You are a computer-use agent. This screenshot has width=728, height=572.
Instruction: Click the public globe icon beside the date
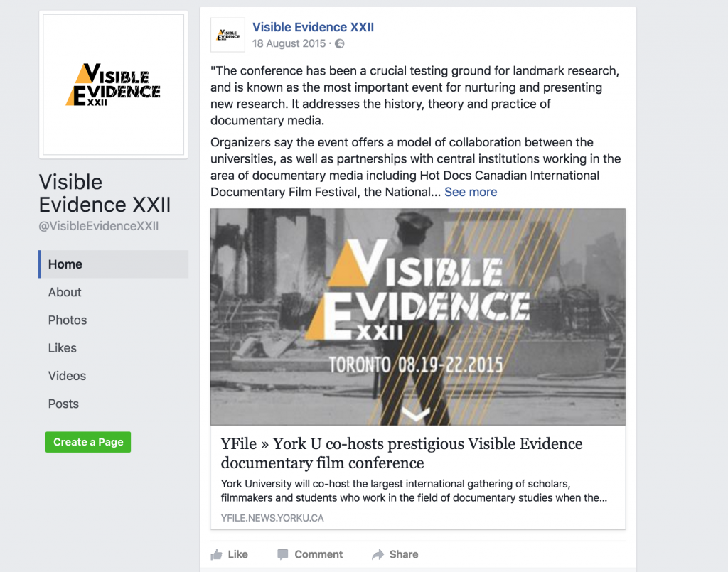340,43
